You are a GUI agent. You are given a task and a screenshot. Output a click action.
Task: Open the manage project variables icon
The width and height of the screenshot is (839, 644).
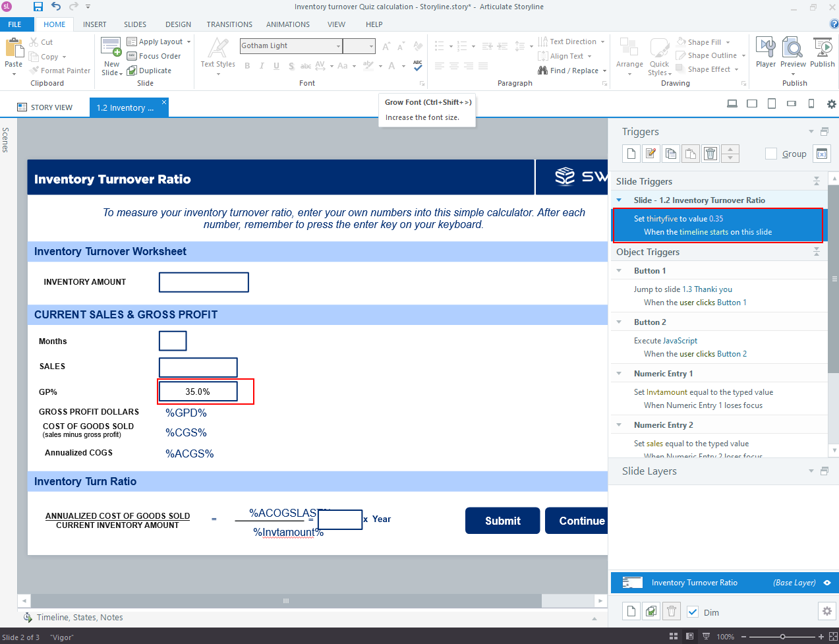821,154
